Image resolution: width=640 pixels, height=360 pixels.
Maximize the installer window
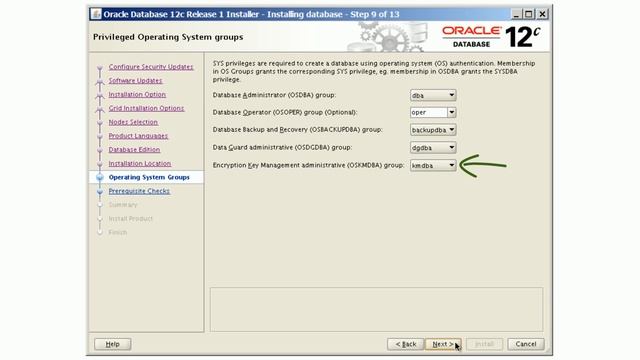[529, 14]
